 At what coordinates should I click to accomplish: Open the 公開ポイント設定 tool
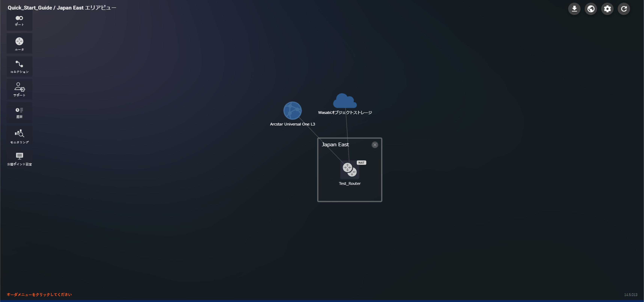coord(19,158)
